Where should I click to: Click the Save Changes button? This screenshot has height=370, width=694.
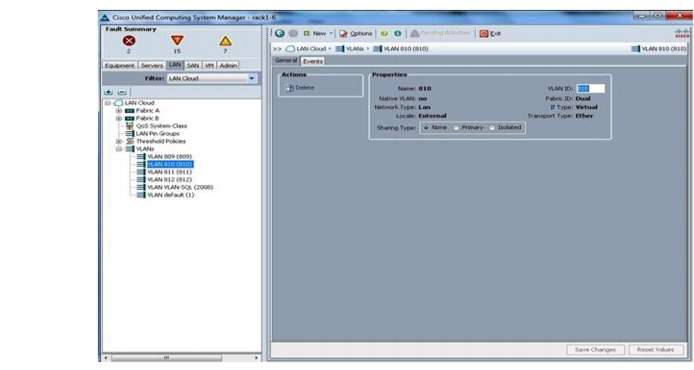(x=595, y=350)
